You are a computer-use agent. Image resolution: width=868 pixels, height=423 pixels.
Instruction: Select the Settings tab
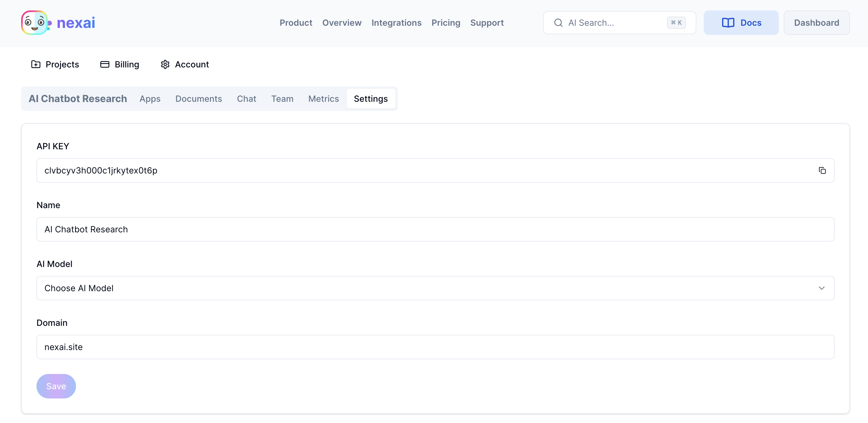click(370, 99)
